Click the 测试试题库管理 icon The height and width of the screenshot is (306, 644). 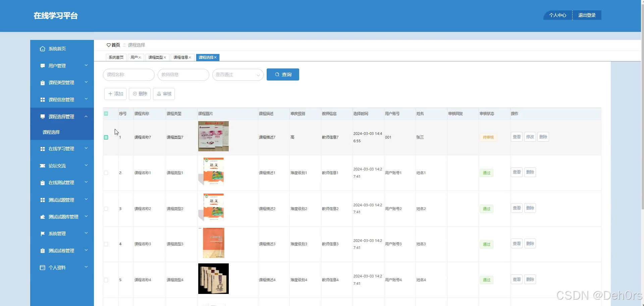42,217
